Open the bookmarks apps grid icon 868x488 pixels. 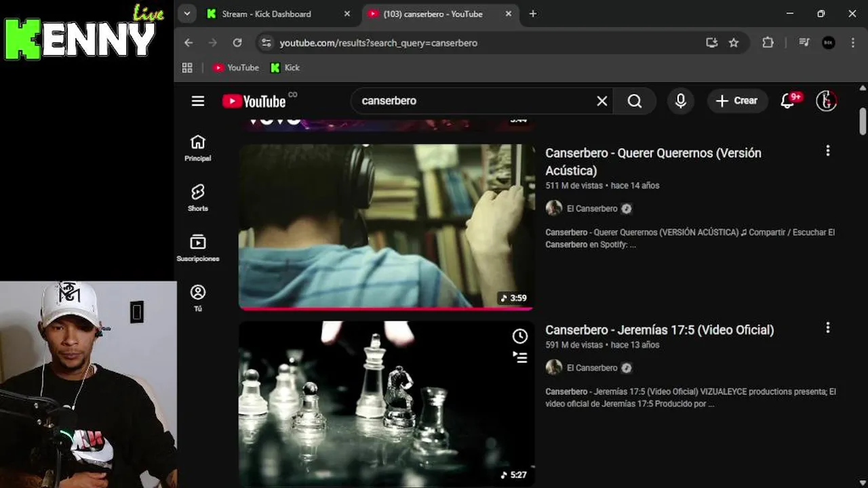188,68
